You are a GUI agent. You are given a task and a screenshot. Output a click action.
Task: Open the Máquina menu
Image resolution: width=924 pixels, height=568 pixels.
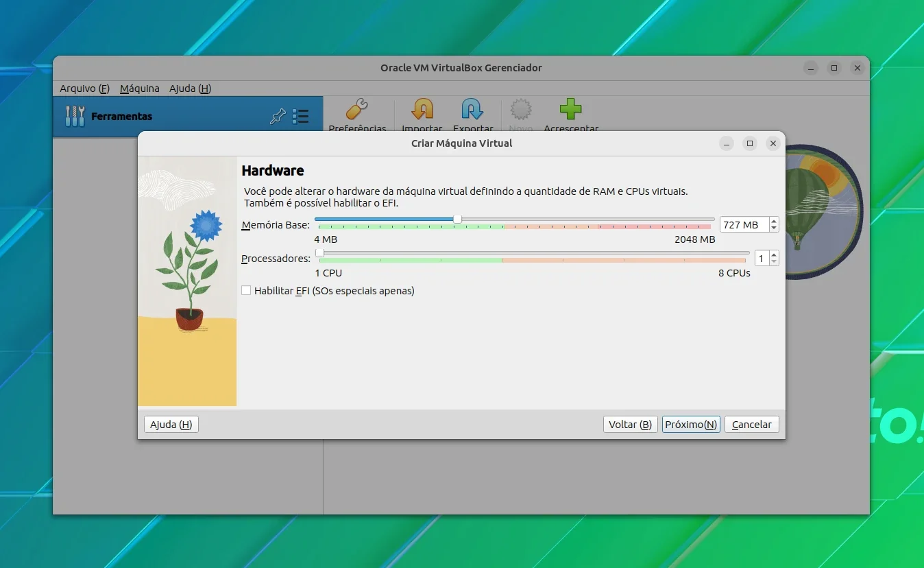tap(139, 88)
